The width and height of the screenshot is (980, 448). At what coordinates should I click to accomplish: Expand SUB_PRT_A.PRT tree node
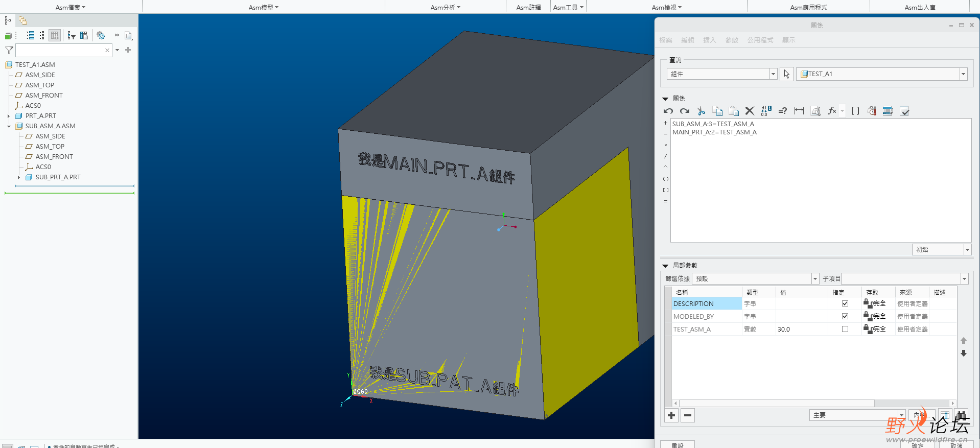click(19, 177)
